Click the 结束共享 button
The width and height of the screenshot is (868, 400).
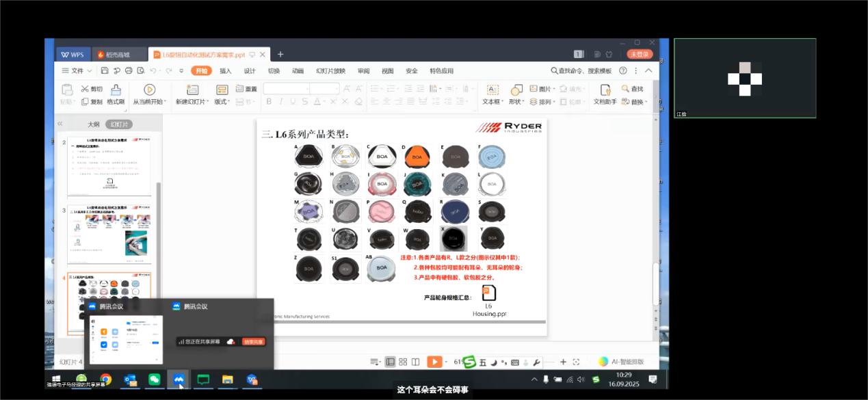253,341
